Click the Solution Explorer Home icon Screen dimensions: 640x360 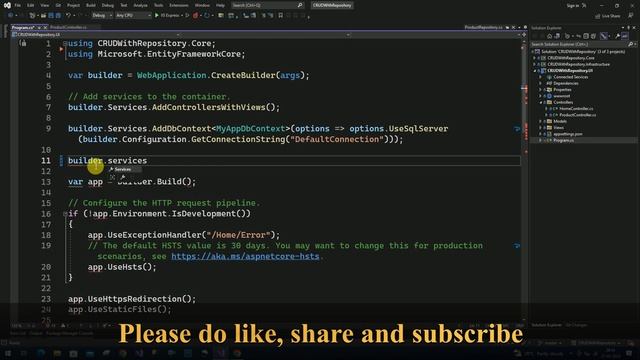[549, 36]
